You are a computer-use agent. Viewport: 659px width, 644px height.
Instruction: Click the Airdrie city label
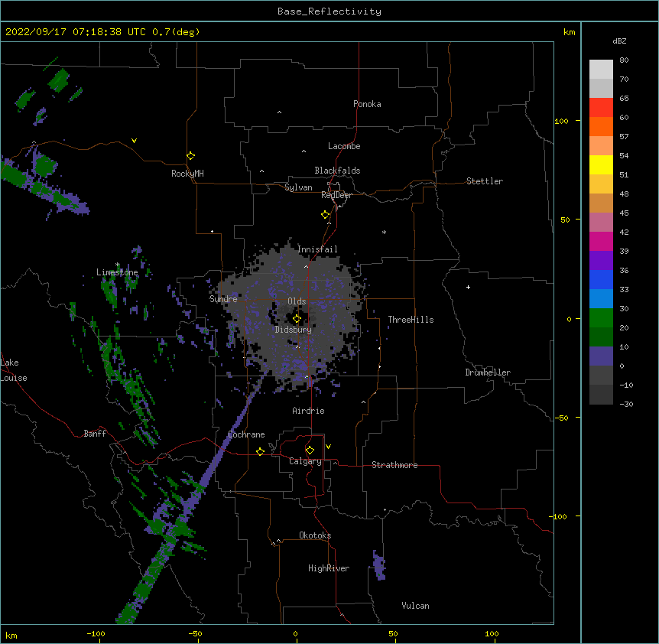tap(309, 411)
